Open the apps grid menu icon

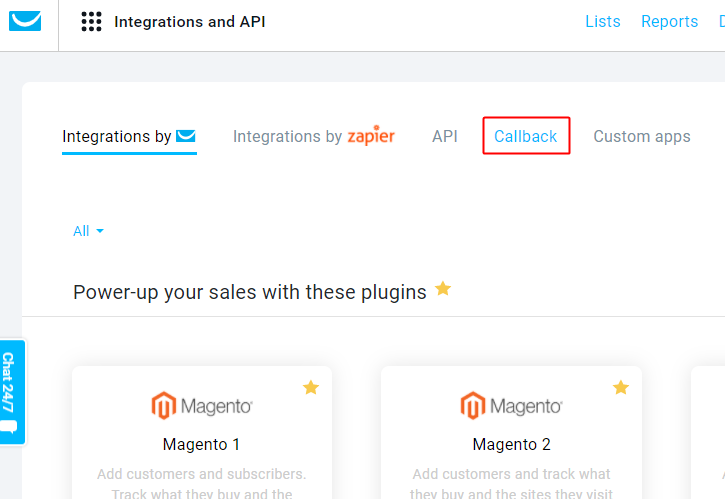point(91,22)
